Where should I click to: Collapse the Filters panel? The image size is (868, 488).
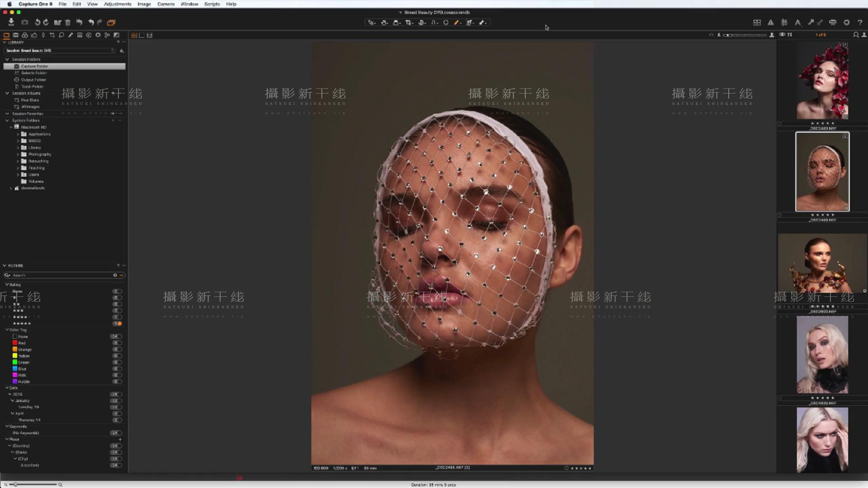(5, 266)
